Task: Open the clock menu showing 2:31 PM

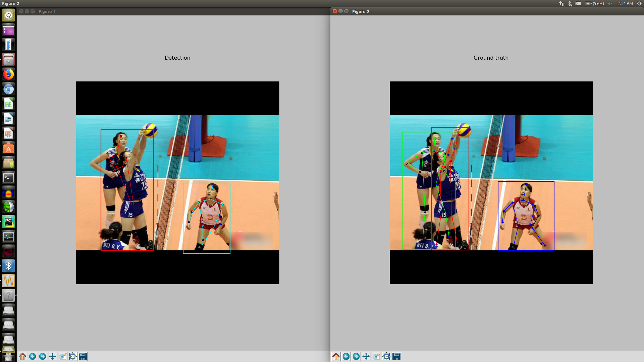Action: point(625,3)
